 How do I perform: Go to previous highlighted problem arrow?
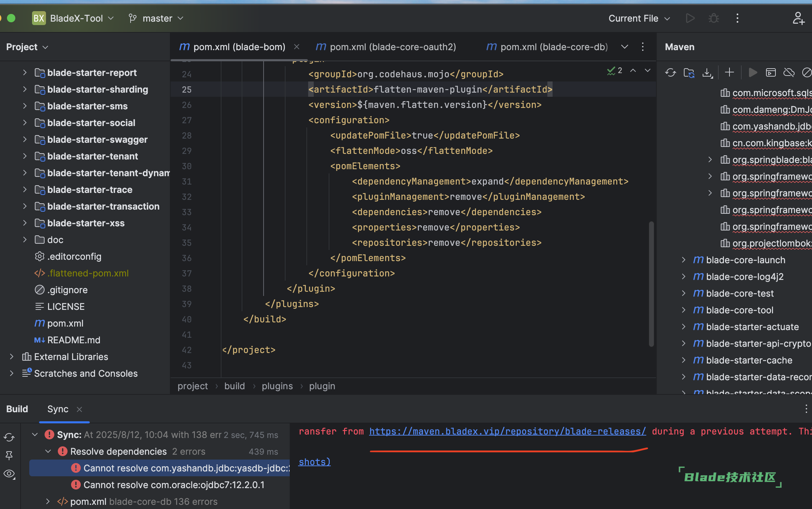633,71
